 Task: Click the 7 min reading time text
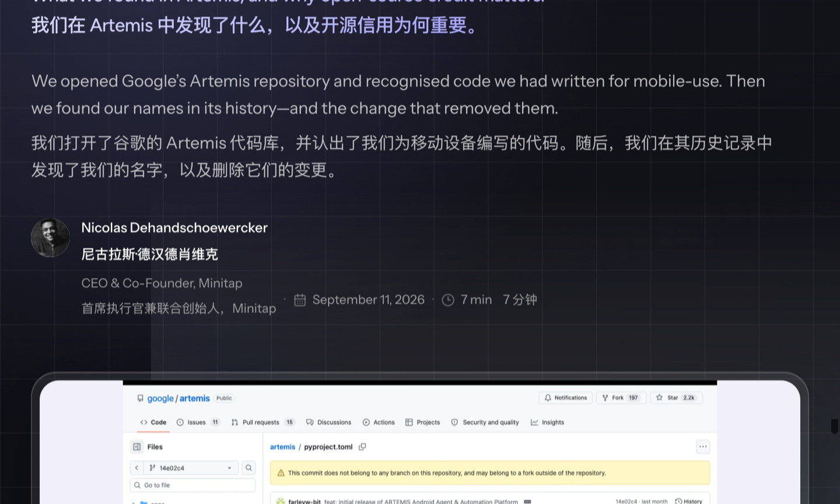coord(477,300)
